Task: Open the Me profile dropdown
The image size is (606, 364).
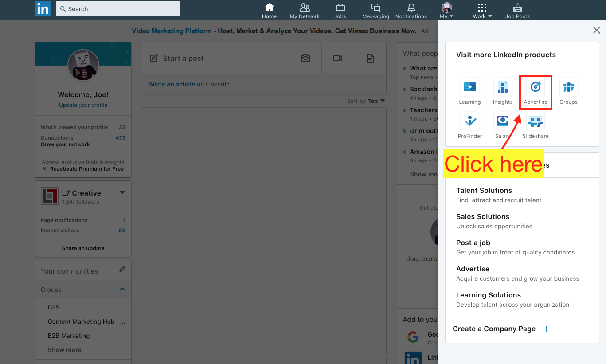Action: 446,11
